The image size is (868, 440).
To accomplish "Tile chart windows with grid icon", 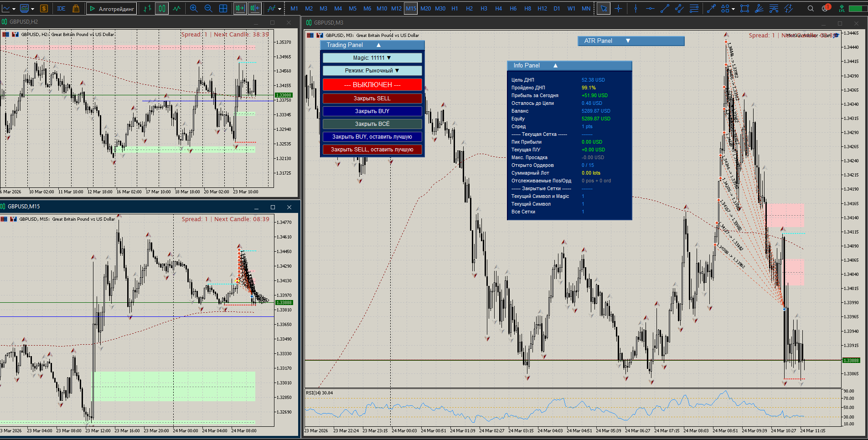I will tap(223, 9).
